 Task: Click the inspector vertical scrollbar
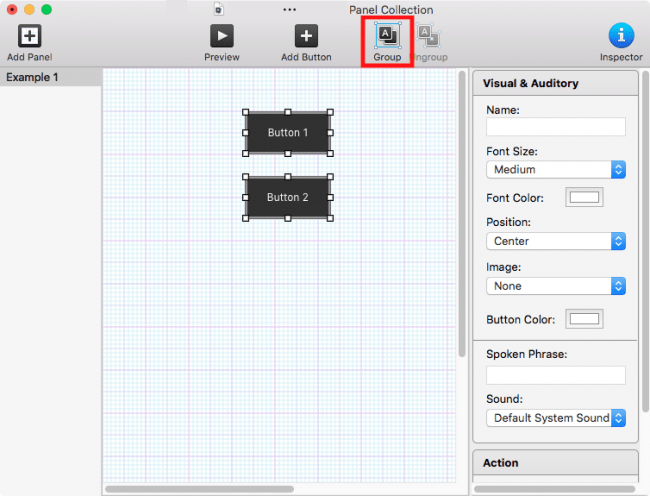click(645, 242)
